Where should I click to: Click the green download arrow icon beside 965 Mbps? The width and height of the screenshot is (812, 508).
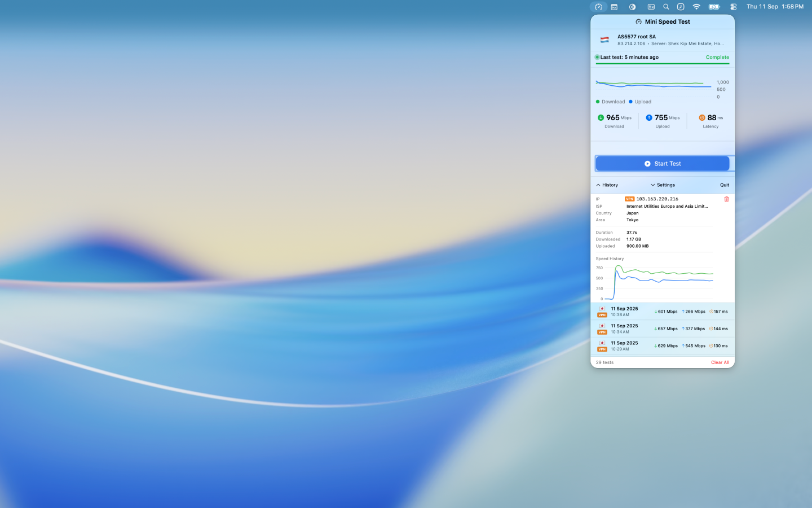tap(601, 117)
